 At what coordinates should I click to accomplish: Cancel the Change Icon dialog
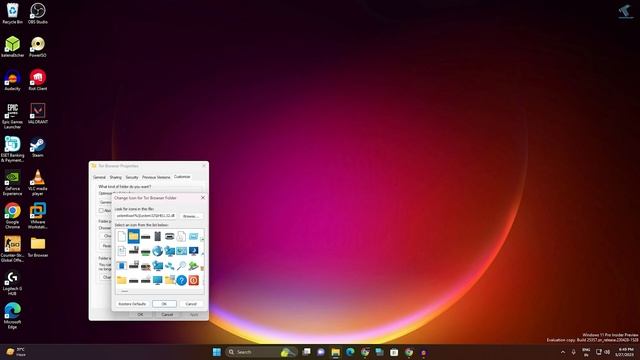[191, 304]
